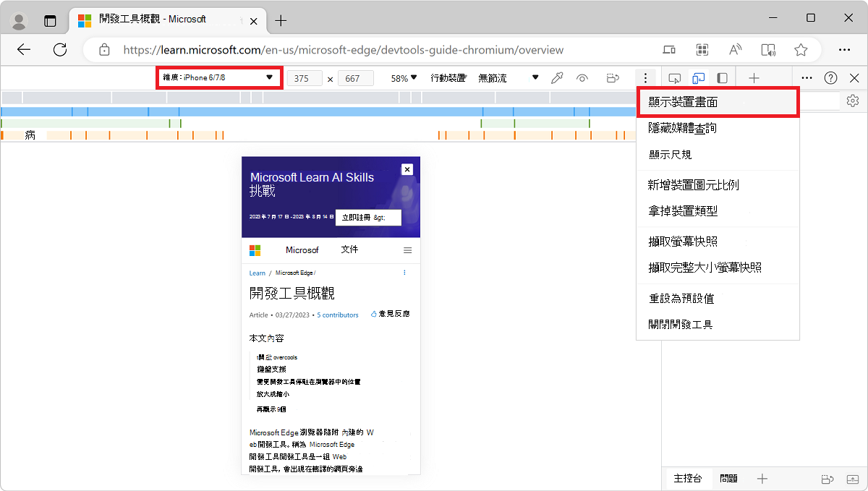Open DevTools settings gear
The width and height of the screenshot is (868, 491).
(853, 101)
